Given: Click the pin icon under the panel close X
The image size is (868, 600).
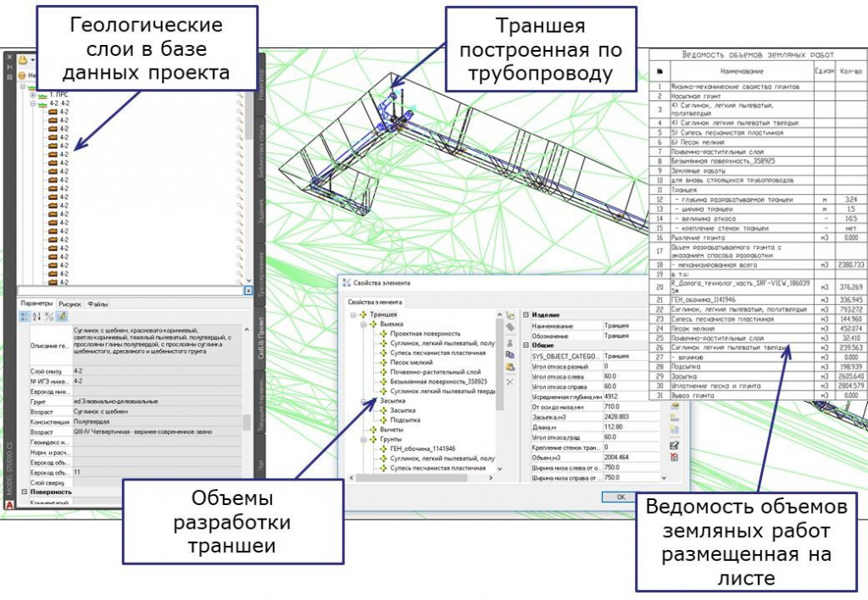Looking at the screenshot, I should [x=9, y=66].
